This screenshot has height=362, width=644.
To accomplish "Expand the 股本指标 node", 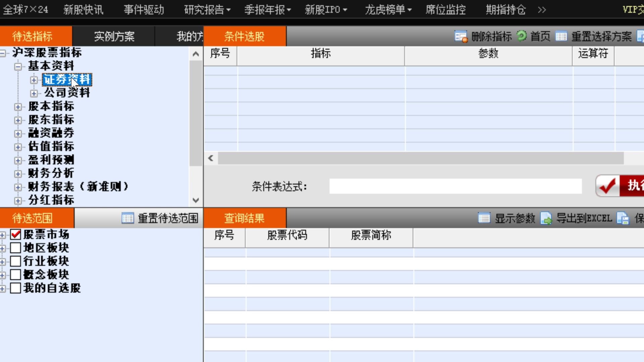I will click(18, 107).
